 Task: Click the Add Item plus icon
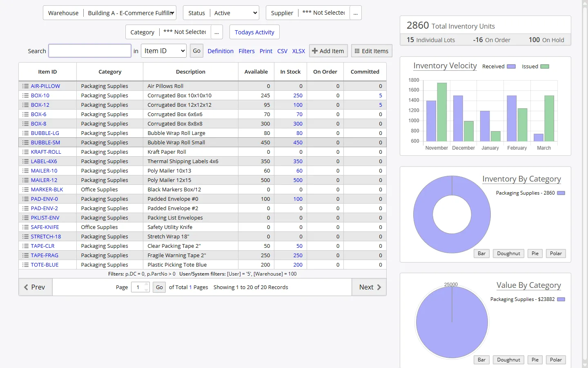[x=315, y=51]
